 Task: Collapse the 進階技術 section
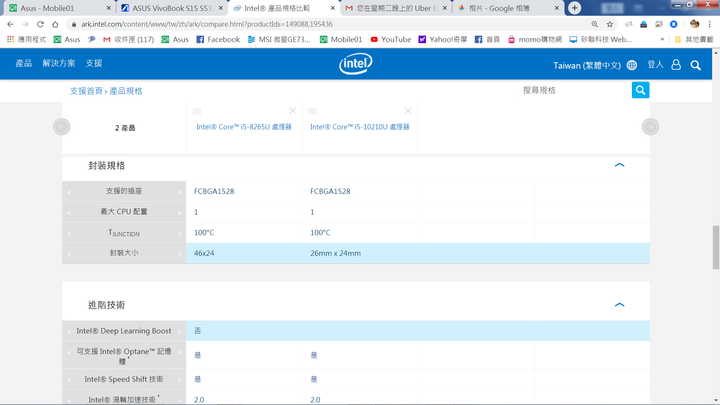(619, 304)
